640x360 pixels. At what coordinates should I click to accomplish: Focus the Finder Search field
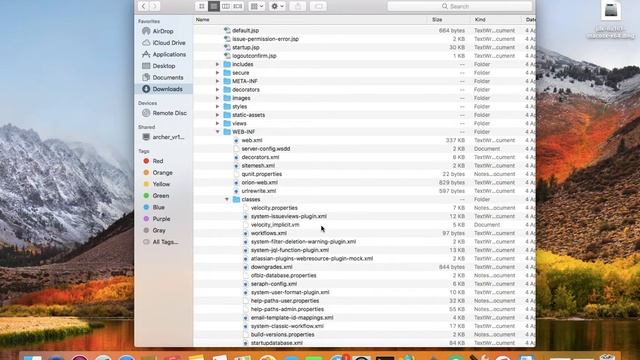click(x=460, y=6)
